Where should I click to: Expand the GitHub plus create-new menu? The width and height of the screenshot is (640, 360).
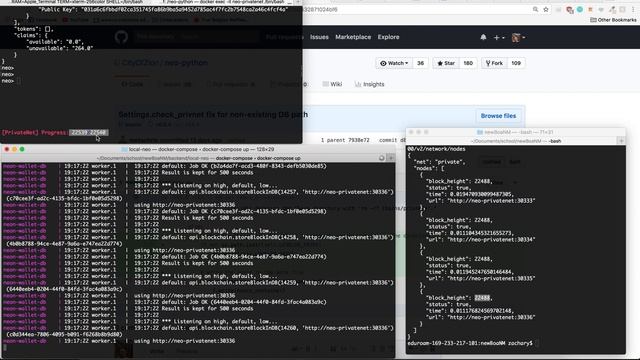click(499, 38)
